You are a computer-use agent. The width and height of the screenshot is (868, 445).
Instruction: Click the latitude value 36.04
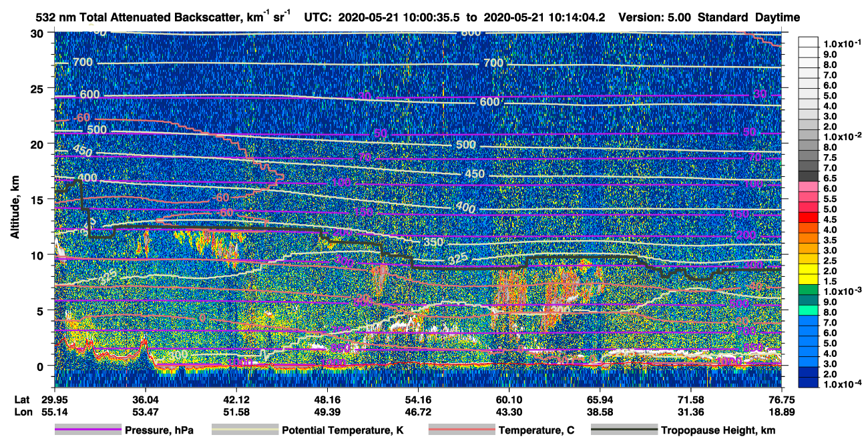(146, 400)
